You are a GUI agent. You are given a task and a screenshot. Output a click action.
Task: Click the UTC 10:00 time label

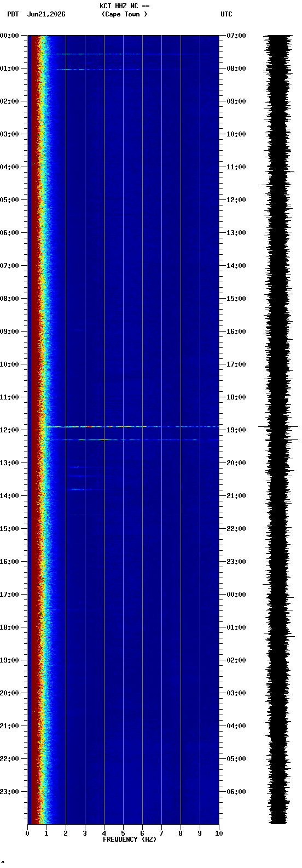tap(236, 134)
